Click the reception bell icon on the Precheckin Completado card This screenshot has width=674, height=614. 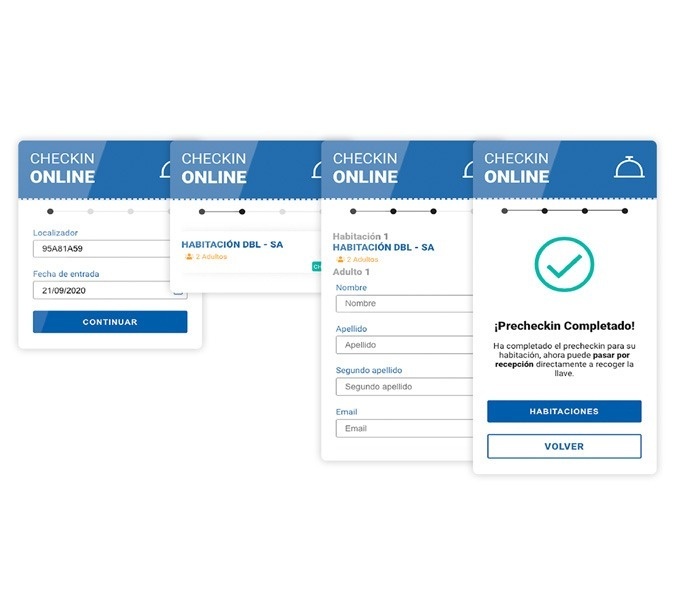click(x=629, y=167)
